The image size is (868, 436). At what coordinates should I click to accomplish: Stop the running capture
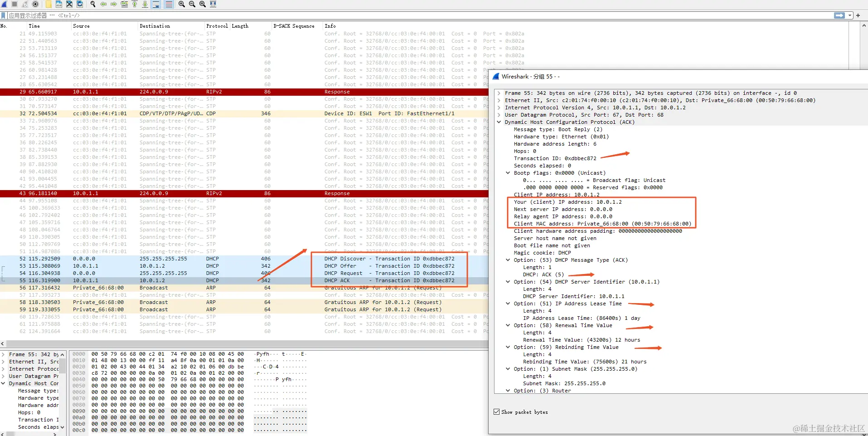coord(15,4)
